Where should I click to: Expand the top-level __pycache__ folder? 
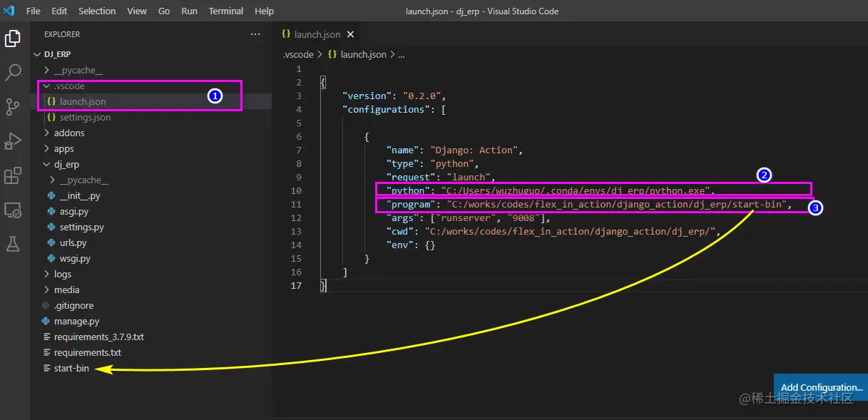click(x=78, y=70)
